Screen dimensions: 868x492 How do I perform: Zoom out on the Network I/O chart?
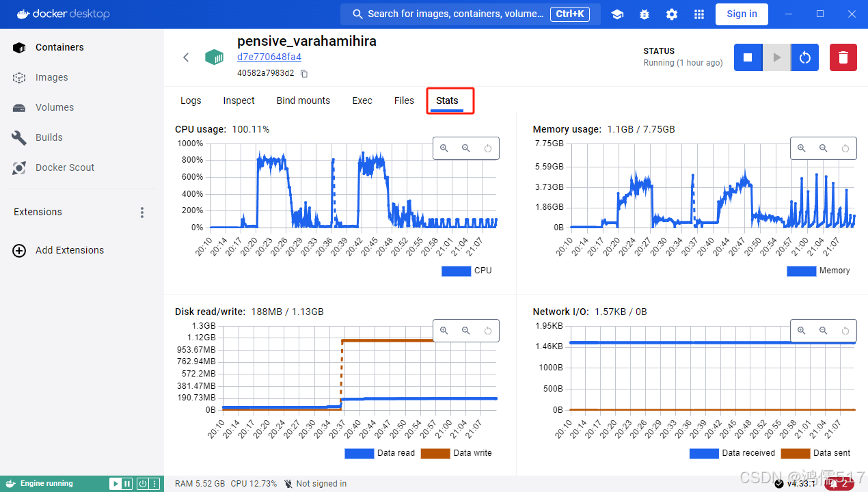coord(824,331)
